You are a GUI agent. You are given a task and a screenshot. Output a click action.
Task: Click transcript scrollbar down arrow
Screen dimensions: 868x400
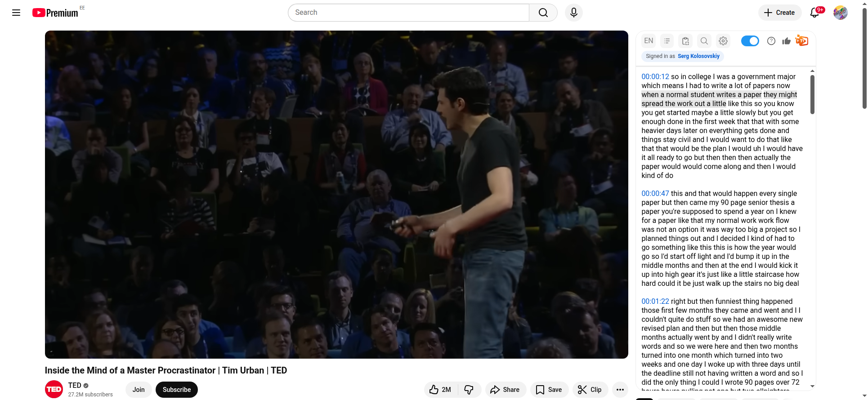pyautogui.click(x=812, y=386)
